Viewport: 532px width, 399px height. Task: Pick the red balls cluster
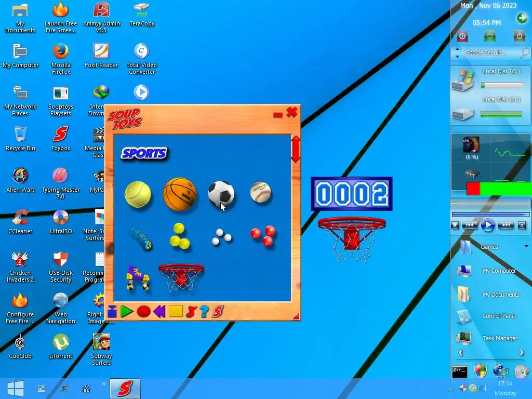263,235
